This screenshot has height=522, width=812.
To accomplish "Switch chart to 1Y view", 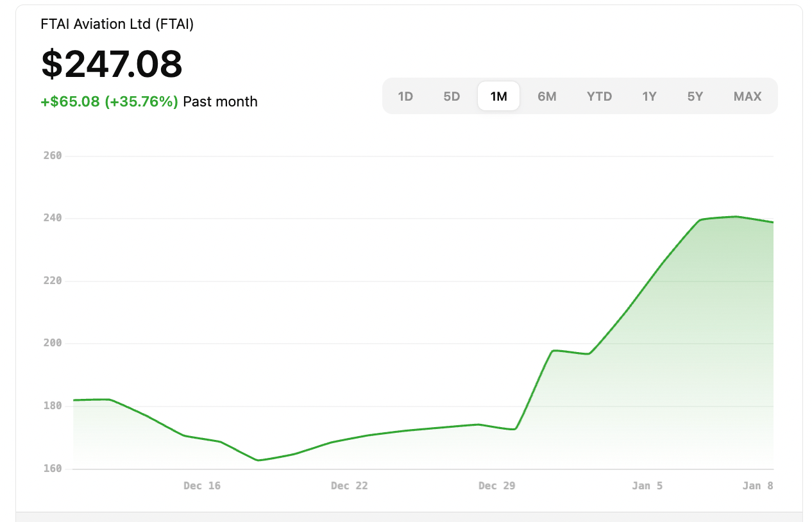I will pos(649,96).
